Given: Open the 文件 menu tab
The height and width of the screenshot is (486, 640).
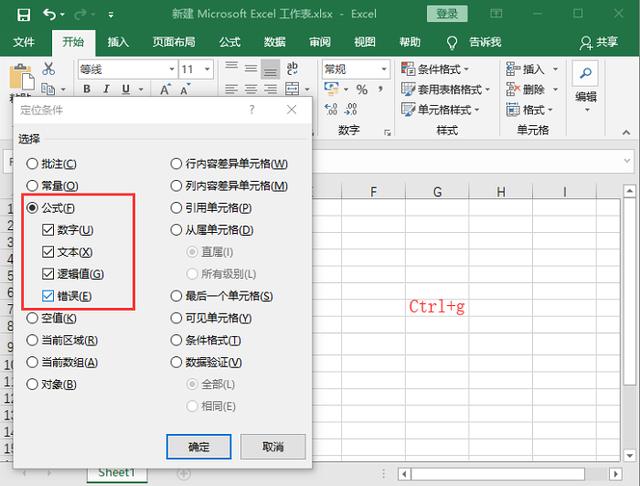Looking at the screenshot, I should coord(24,42).
